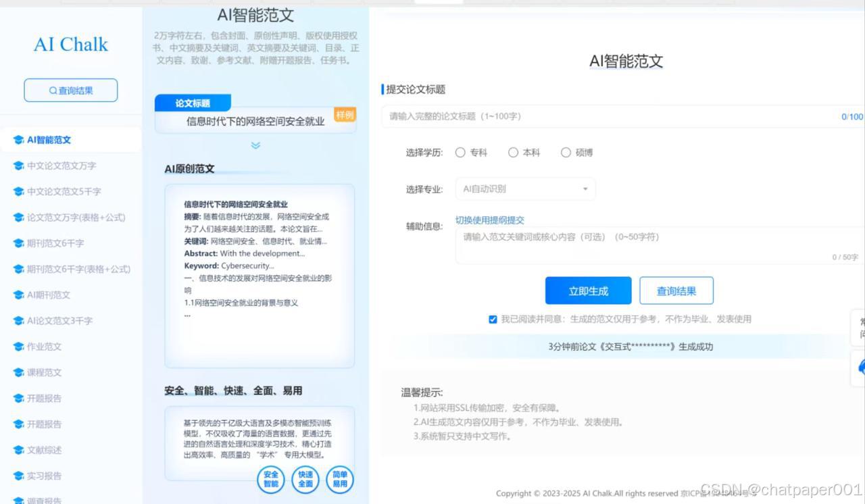Viewport: 865px width, 504px height.
Task: Click the 温馨提示 heading
Action: pyautogui.click(x=422, y=393)
